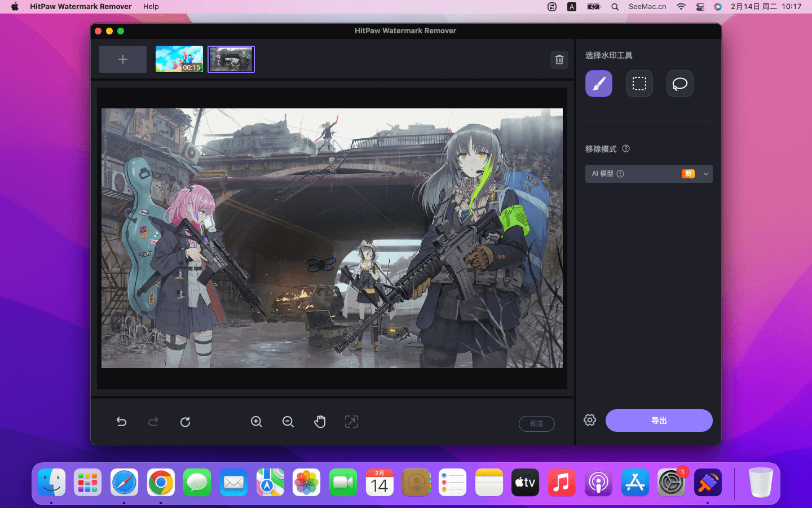The height and width of the screenshot is (508, 812).
Task: Click the SeeMac.cn menu bar item
Action: tap(647, 7)
